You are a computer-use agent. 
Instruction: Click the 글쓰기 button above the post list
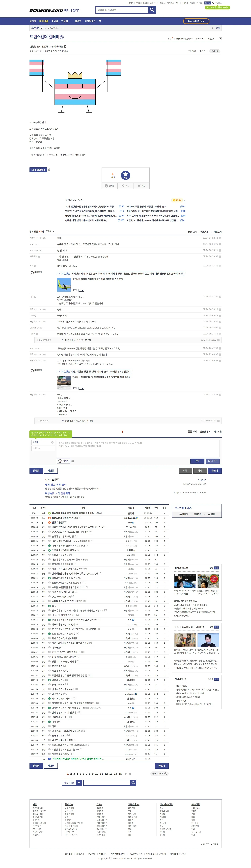[215, 471]
